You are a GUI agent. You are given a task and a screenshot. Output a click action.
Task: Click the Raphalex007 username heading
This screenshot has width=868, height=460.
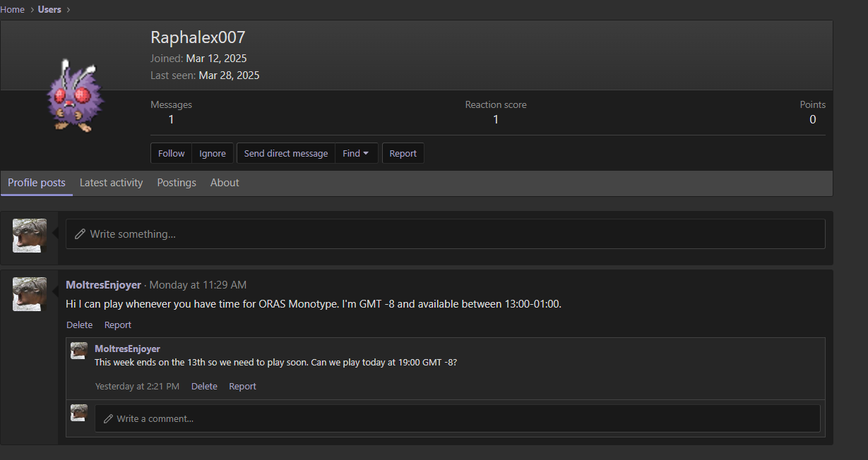tap(198, 37)
